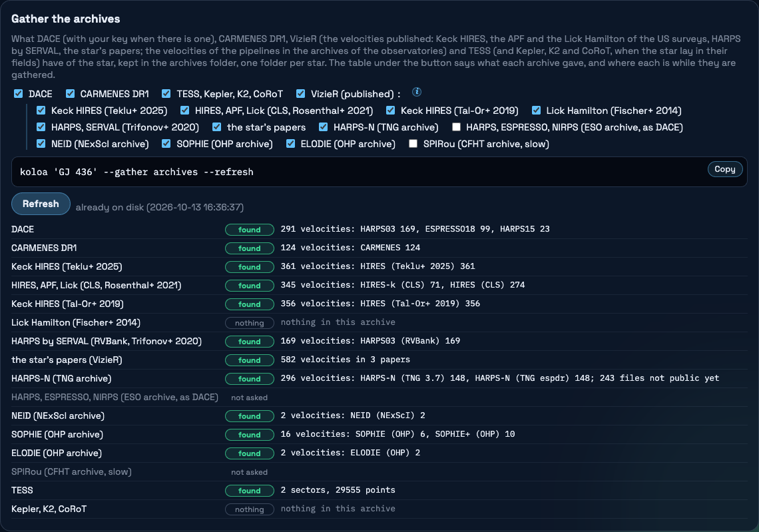The height and width of the screenshot is (532, 759).
Task: Click the found badge in ELODIE row
Action: tap(249, 453)
